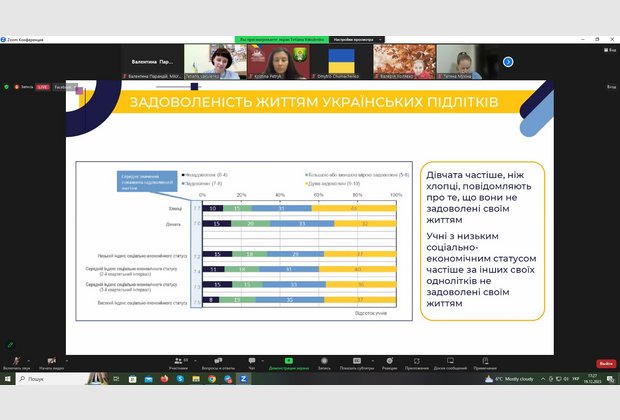The height and width of the screenshot is (420, 620).
Task: Select Kristina Petryk video thumbnail
Action: click(x=278, y=62)
